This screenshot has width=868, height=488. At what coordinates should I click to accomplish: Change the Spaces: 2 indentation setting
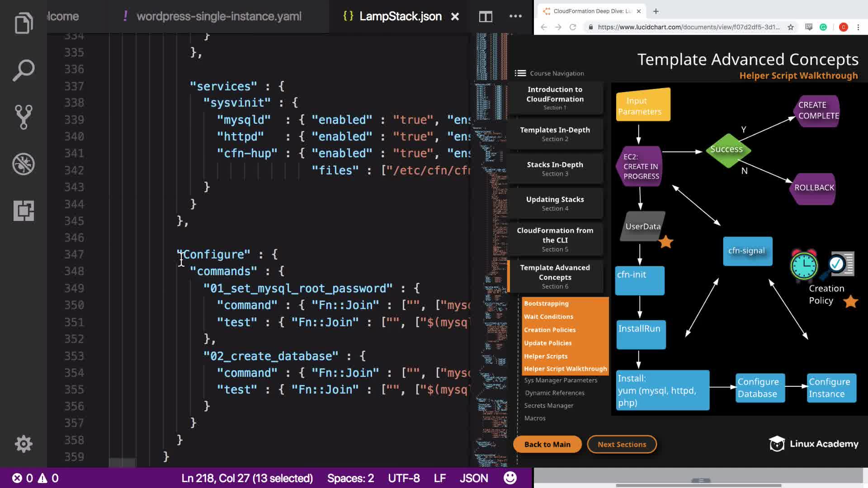coord(350,478)
